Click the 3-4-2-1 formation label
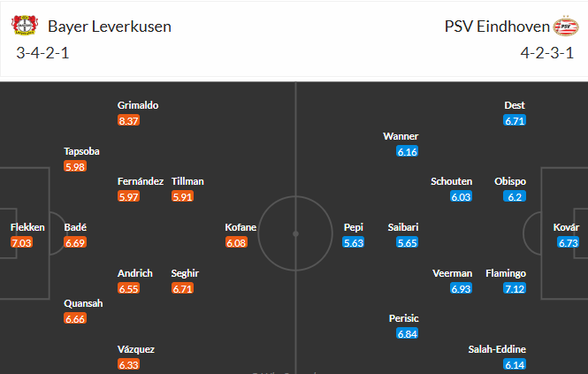Image resolution: width=588 pixels, height=374 pixels. pos(43,51)
